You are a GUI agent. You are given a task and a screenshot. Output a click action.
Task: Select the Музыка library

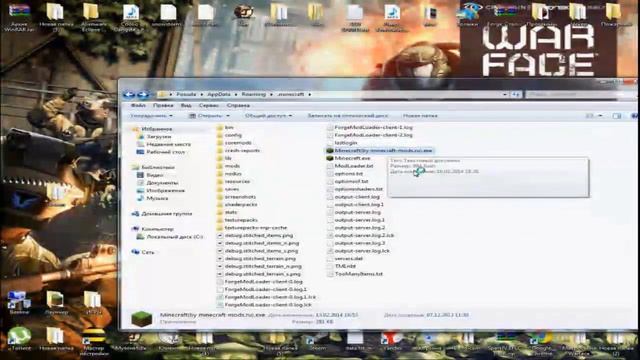click(157, 198)
